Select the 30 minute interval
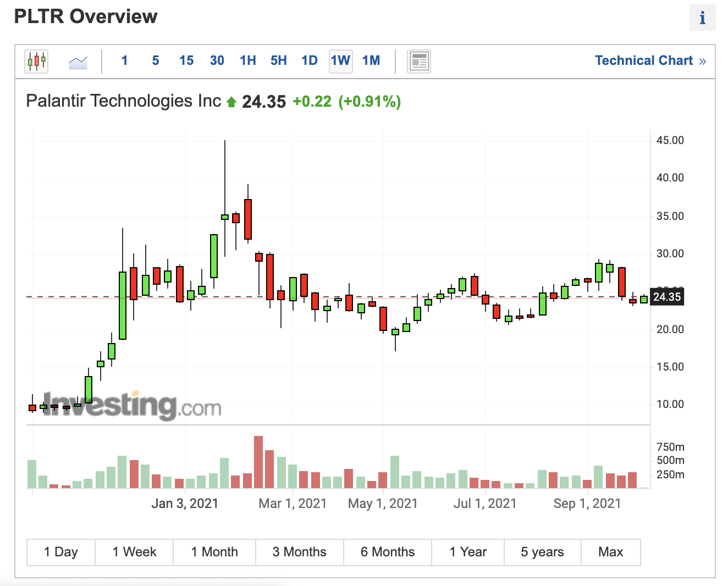Screen dimensions: 728x586 point(217,60)
